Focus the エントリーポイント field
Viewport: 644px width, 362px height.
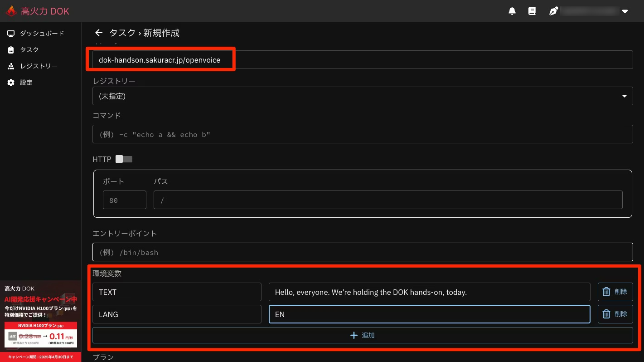[x=362, y=252]
